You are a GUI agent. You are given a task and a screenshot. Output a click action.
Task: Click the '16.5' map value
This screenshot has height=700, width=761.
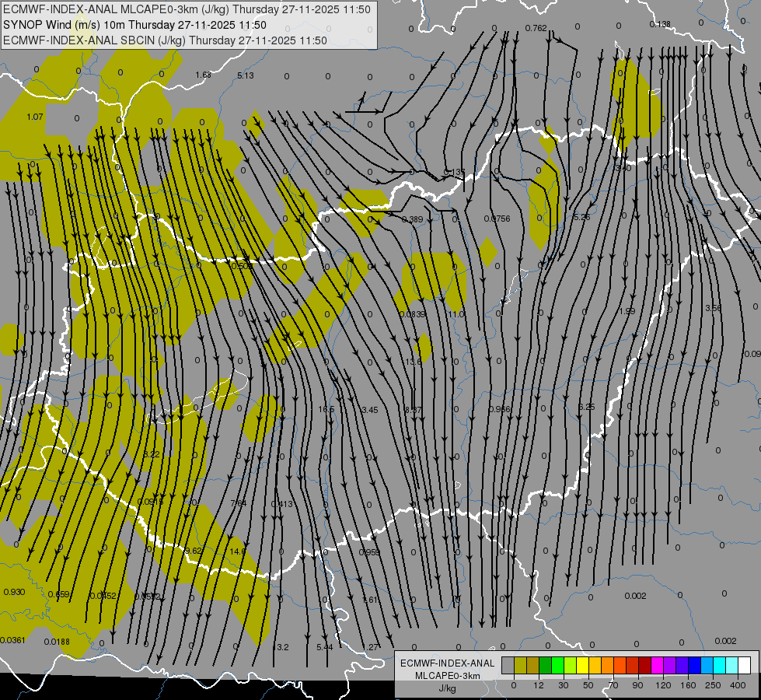[x=326, y=410]
